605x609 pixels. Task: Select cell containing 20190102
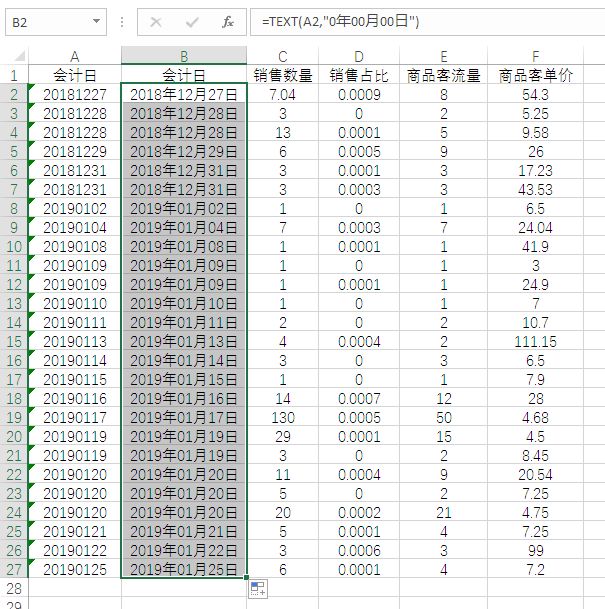point(75,208)
